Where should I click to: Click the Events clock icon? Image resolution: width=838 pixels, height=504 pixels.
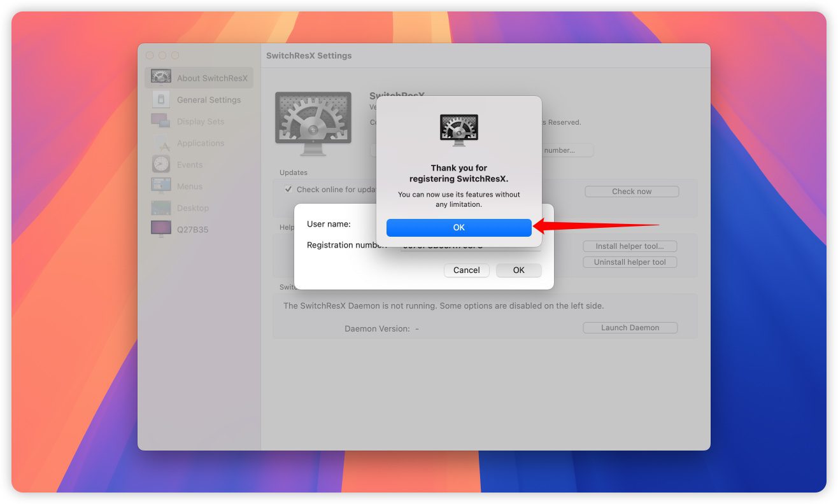pos(160,164)
